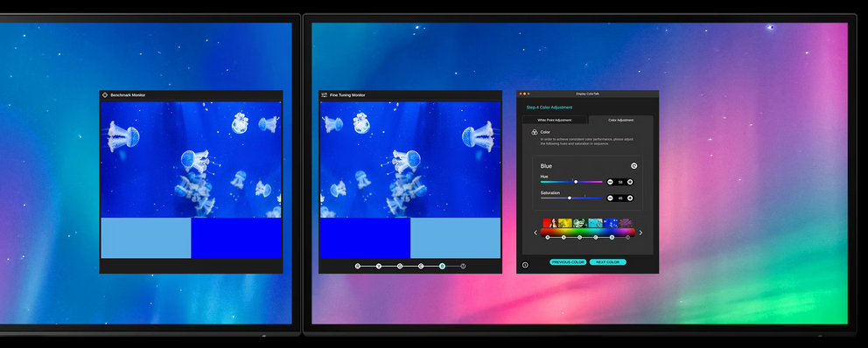Select the red woman color thumbnail
The height and width of the screenshot is (348, 868).
(x=550, y=223)
